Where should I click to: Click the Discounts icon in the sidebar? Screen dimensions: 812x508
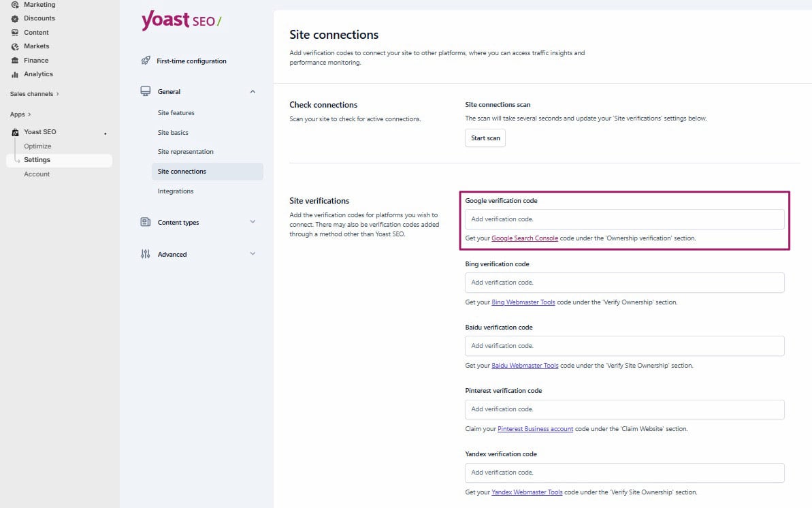(15, 18)
